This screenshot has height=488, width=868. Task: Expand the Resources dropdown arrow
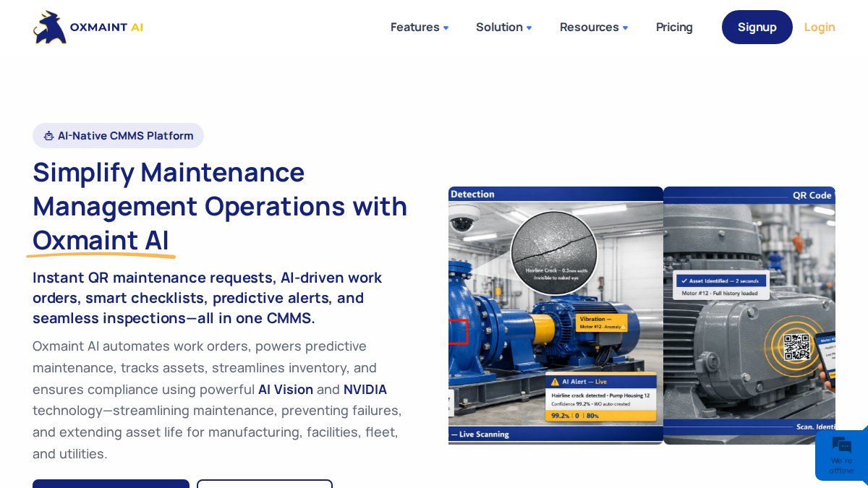pos(625,28)
